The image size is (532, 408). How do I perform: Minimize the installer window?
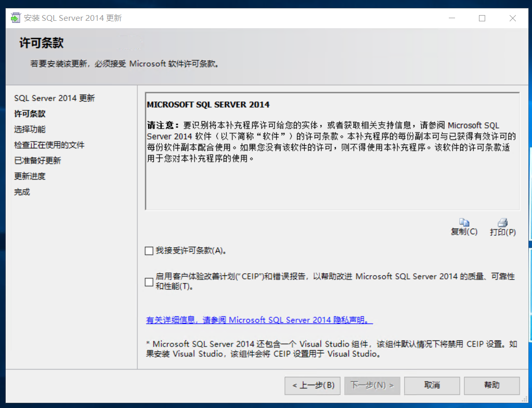[452, 18]
